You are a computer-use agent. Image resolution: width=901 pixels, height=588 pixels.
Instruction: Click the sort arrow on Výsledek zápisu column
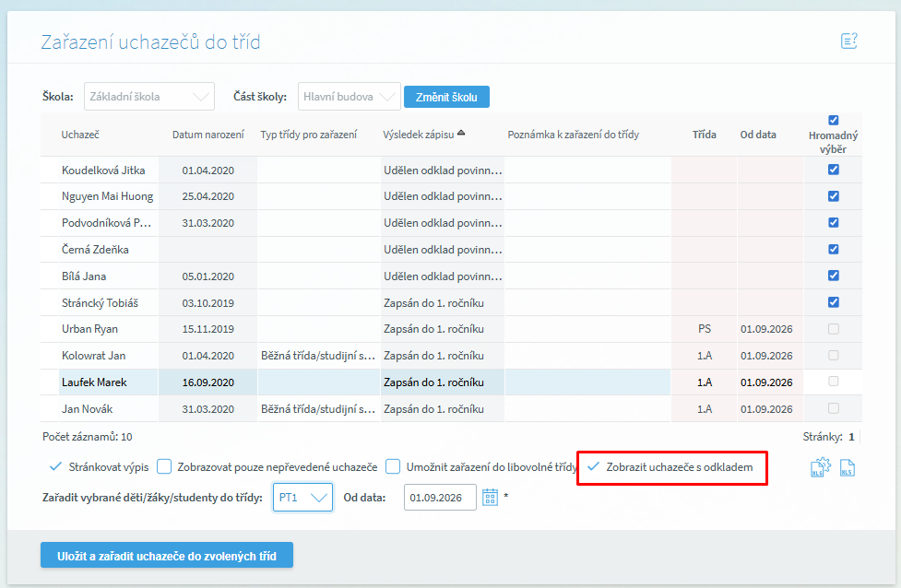tap(461, 134)
